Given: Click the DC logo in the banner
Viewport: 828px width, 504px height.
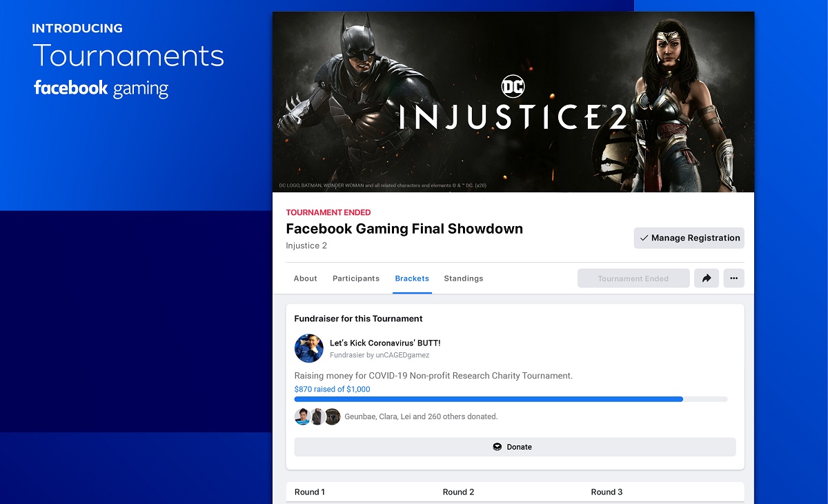Looking at the screenshot, I should [513, 87].
